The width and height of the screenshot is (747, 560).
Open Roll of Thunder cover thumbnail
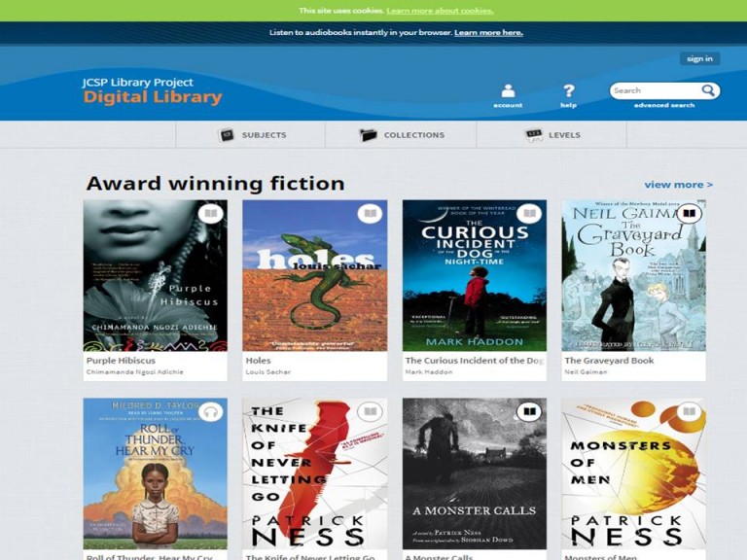tap(156, 473)
